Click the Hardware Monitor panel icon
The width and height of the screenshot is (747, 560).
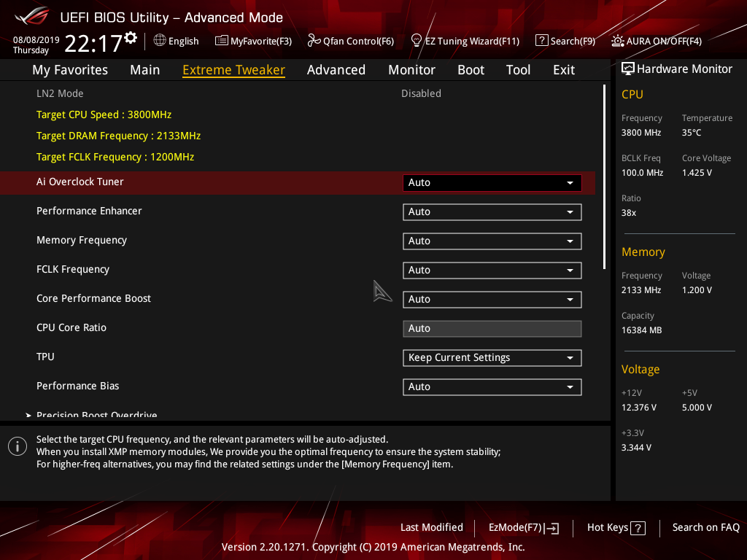coord(628,69)
